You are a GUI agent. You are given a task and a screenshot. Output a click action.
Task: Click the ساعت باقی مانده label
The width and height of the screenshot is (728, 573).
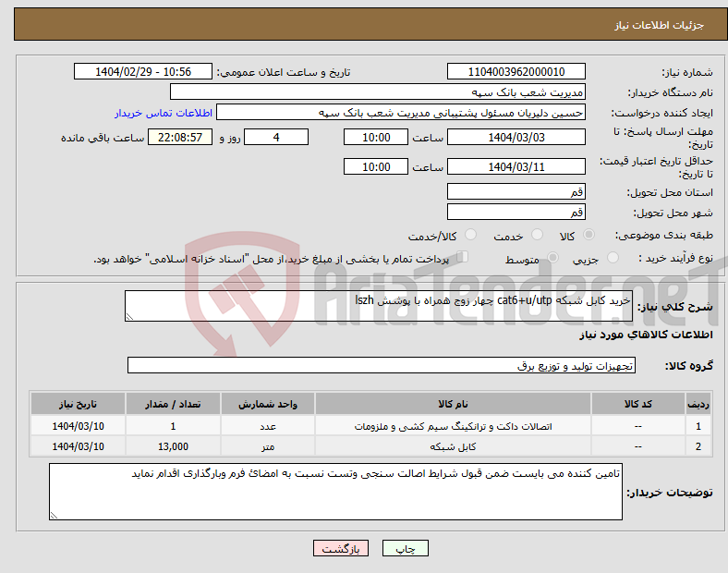(x=103, y=138)
